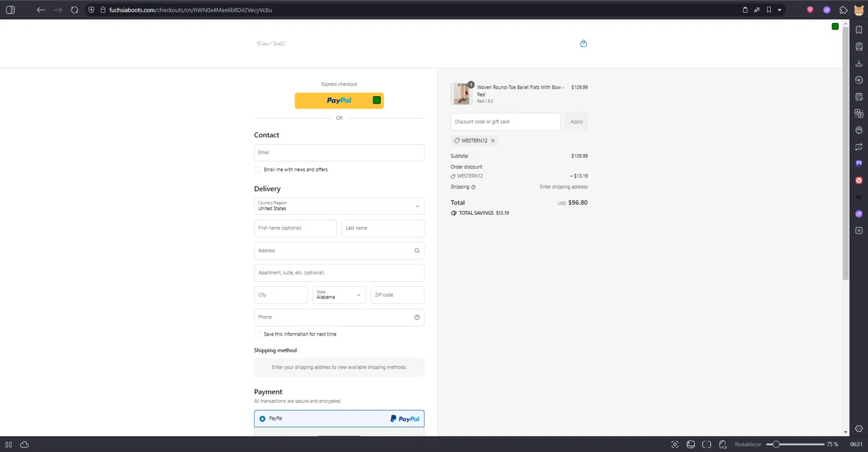The image size is (868, 452).
Task: Click the ballet flats product thumbnail
Action: click(x=461, y=94)
